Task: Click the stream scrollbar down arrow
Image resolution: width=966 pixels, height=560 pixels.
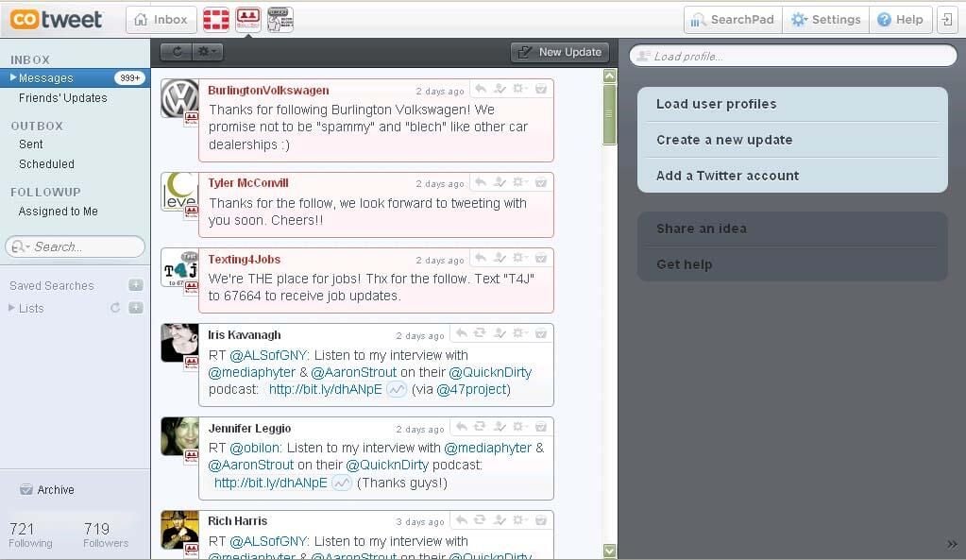Action: (609, 551)
